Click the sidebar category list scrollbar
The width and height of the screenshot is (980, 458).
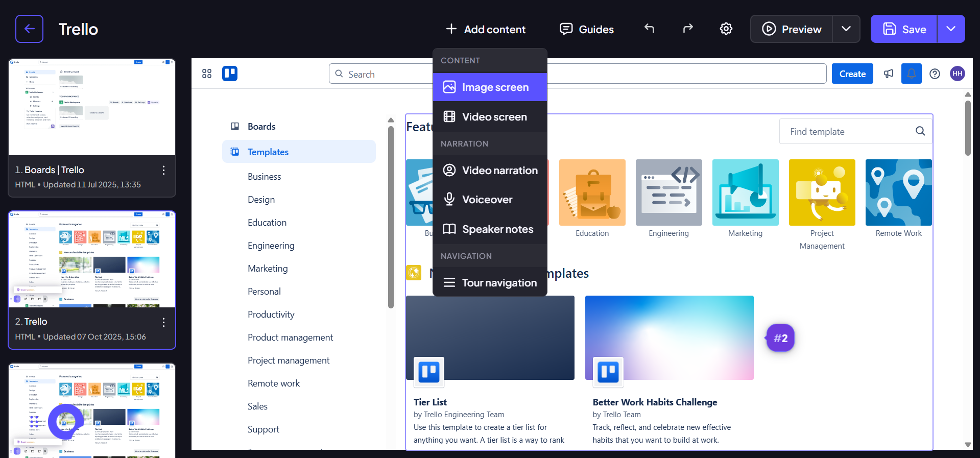(x=391, y=217)
